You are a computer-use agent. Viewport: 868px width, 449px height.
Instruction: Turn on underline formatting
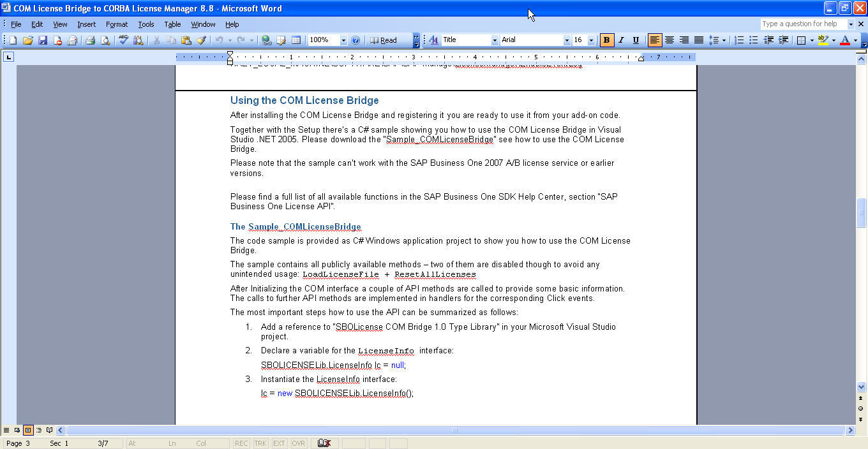(636, 40)
